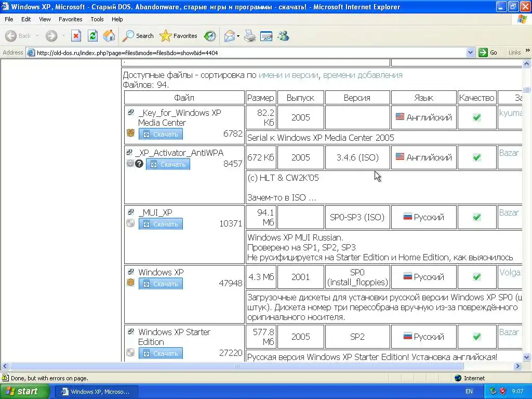Go to the Home page icon
The height and width of the screenshot is (399, 532).
coord(109,36)
